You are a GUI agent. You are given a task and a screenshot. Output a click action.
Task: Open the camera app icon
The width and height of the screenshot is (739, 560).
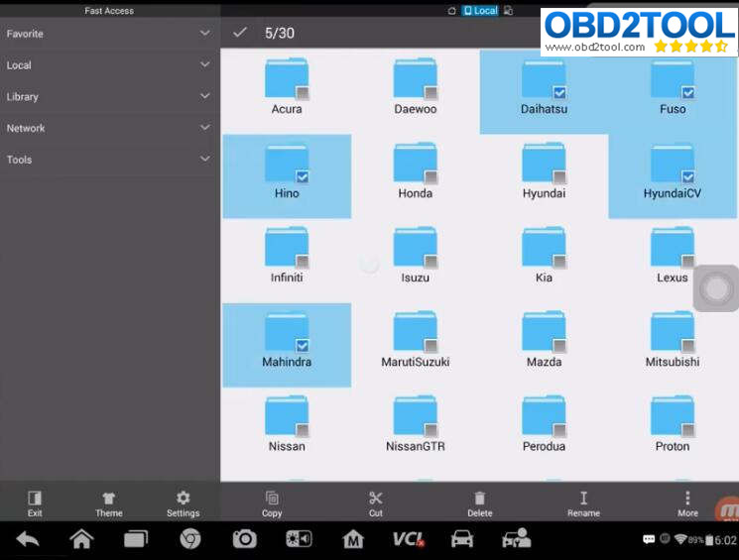click(245, 539)
